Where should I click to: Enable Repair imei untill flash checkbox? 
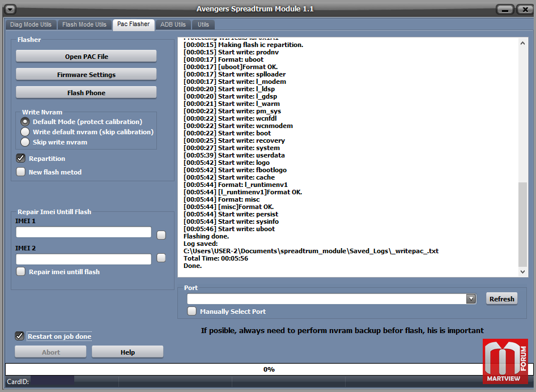[21, 272]
